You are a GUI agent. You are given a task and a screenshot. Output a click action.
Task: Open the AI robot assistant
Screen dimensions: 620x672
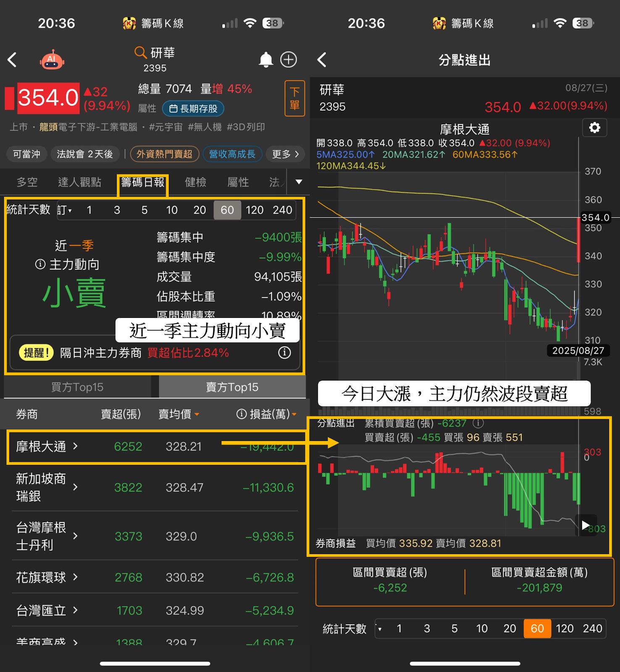click(x=52, y=60)
